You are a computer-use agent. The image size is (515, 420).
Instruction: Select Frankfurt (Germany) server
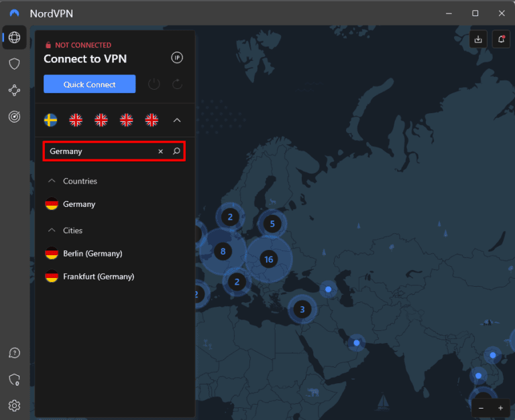tap(98, 277)
